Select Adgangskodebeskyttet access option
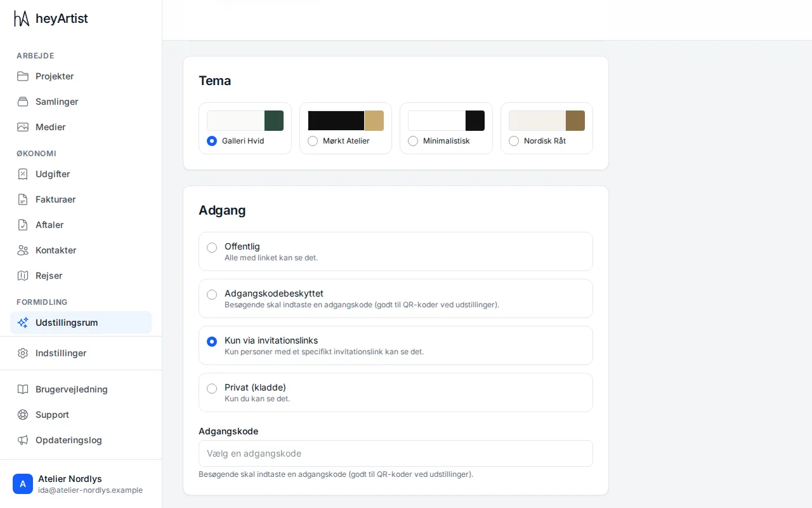Screen dimensions: 812x508 [x=396, y=298]
